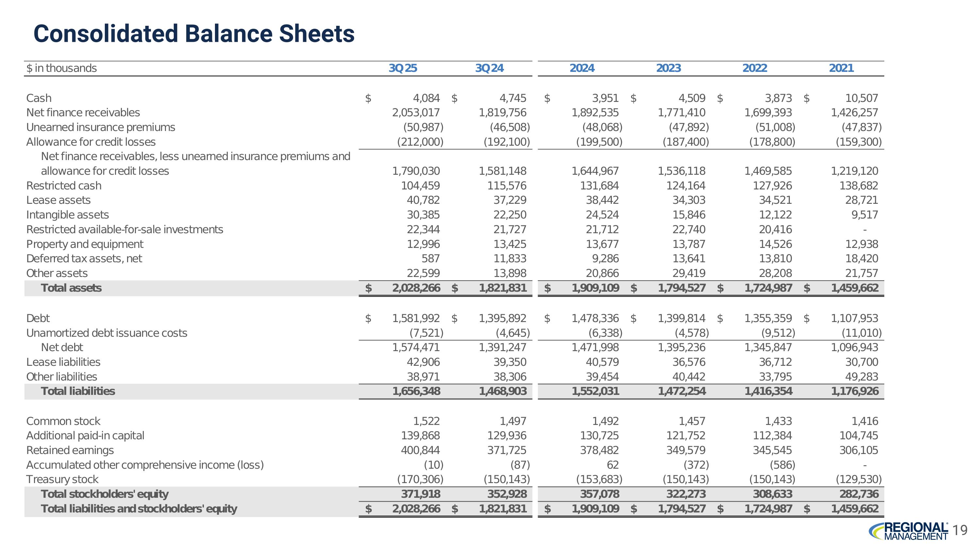Click the 2023 column header
980x551 pixels.
click(668, 68)
